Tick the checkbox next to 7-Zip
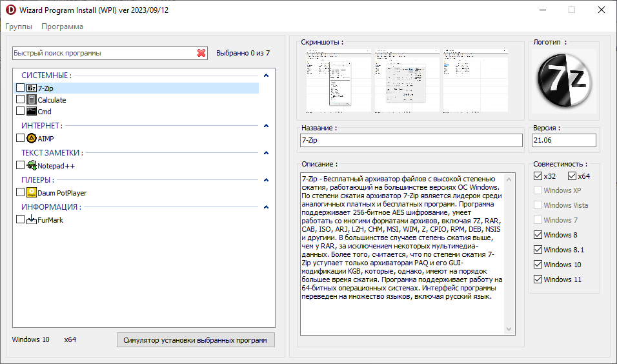 coord(21,88)
